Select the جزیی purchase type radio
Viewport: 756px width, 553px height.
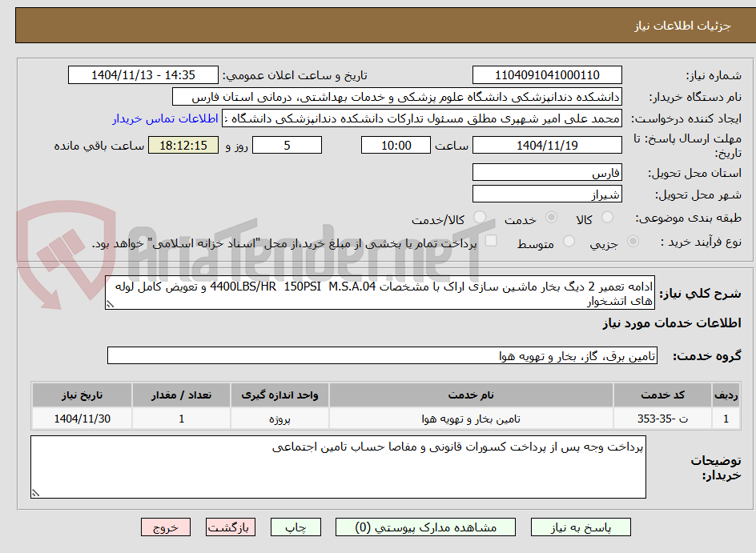pyautogui.click(x=633, y=241)
